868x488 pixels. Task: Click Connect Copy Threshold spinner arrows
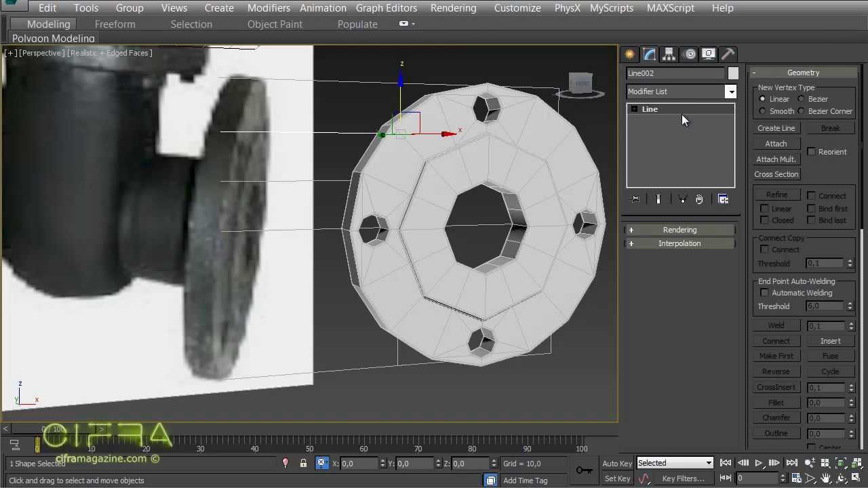point(850,263)
